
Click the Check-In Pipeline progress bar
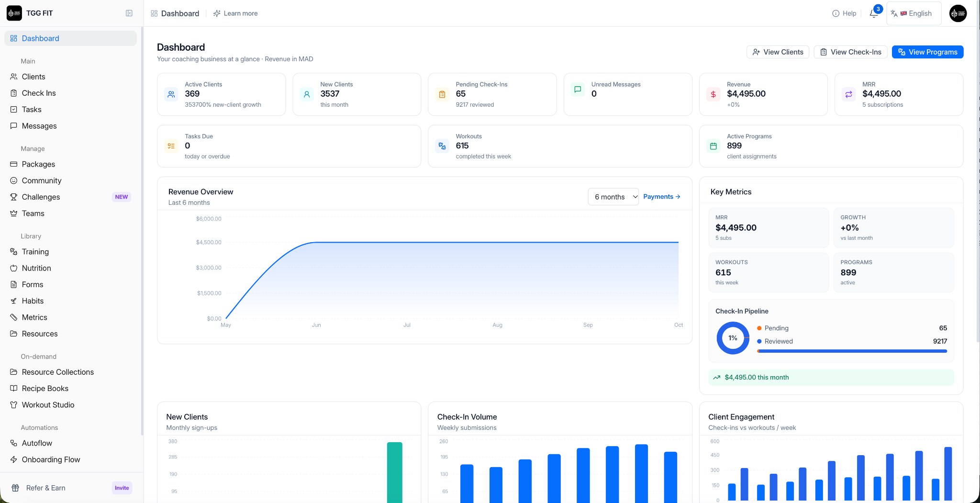coord(852,351)
